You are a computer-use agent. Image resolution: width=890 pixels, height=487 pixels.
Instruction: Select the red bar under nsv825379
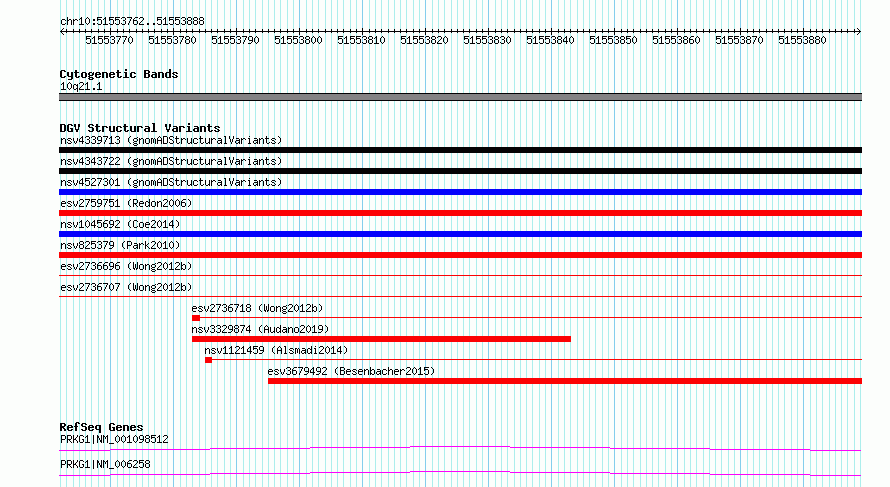[x=460, y=255]
